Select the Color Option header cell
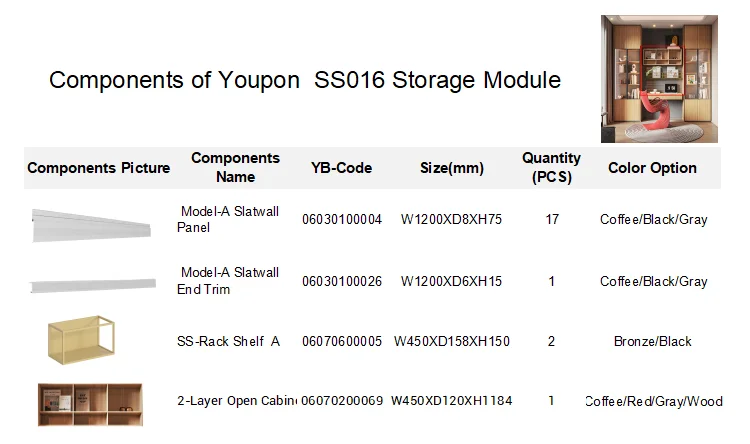 (652, 168)
